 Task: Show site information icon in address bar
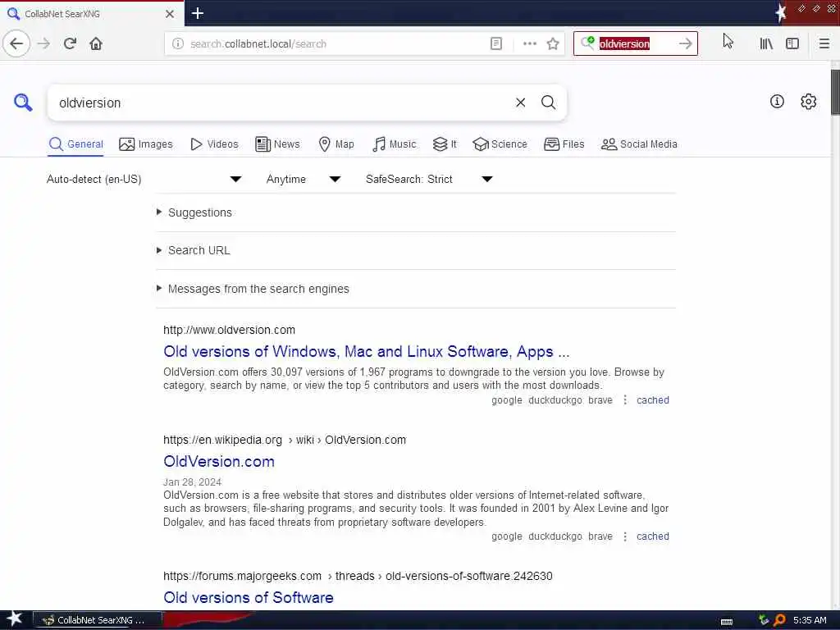178,43
